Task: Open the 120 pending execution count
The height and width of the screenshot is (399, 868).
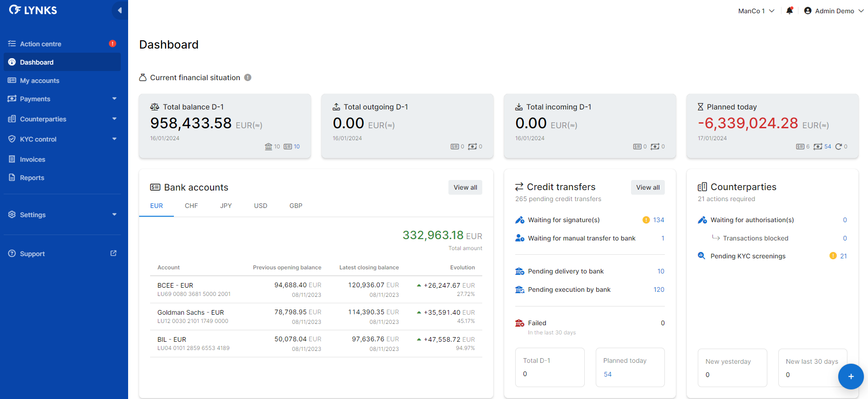Action: [x=659, y=290]
